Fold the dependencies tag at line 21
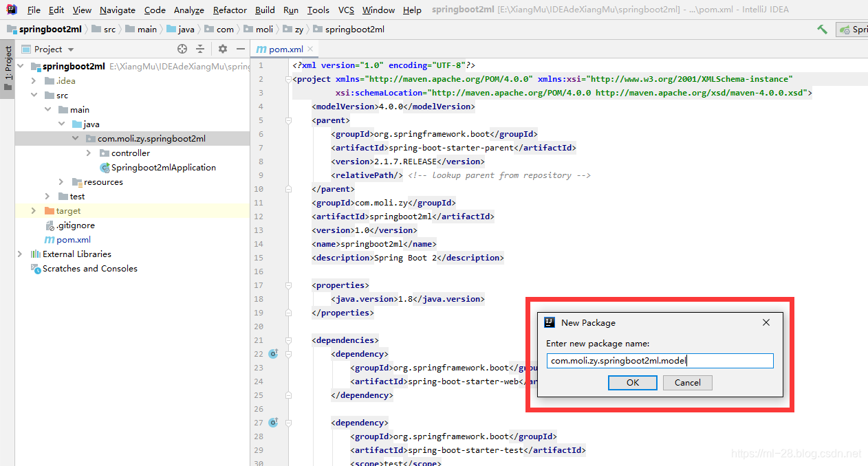The image size is (868, 466). pos(290,340)
